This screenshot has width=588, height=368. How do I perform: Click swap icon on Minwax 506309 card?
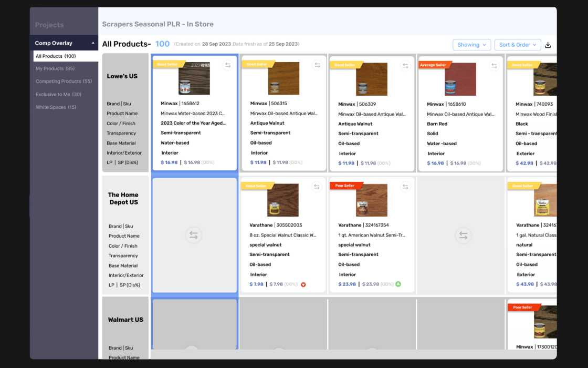405,66
